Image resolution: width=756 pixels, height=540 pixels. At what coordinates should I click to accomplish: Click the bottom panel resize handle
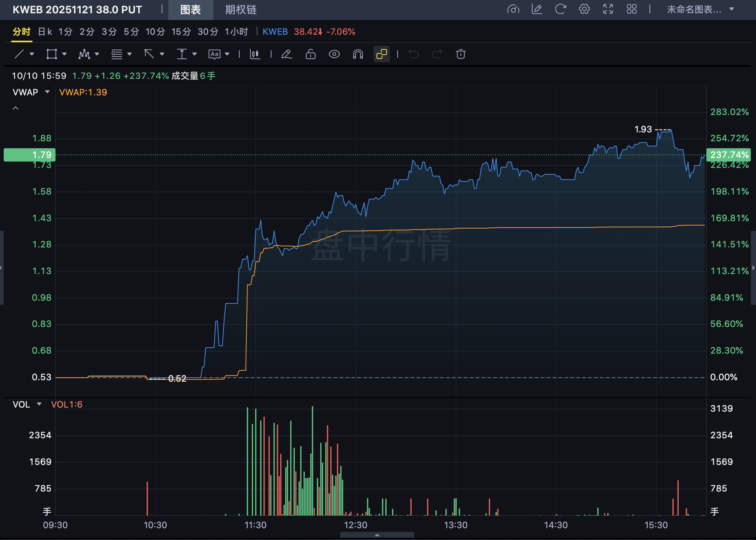pos(377,535)
